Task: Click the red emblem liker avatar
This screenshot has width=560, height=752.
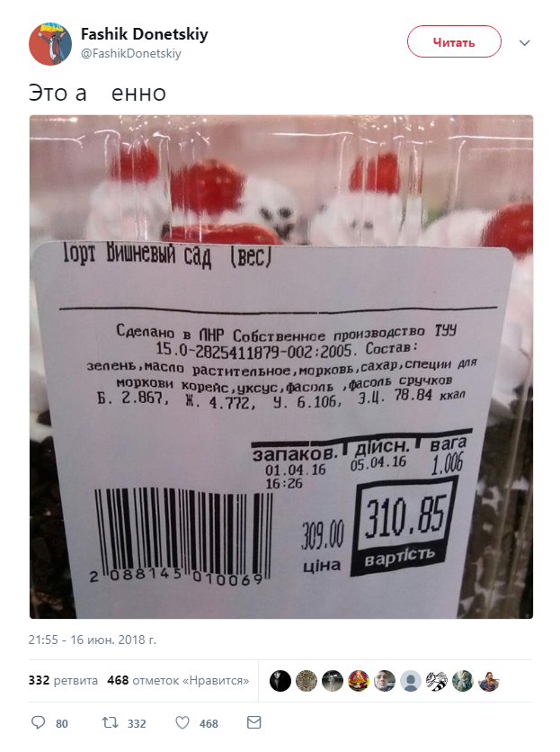Action: point(358,681)
